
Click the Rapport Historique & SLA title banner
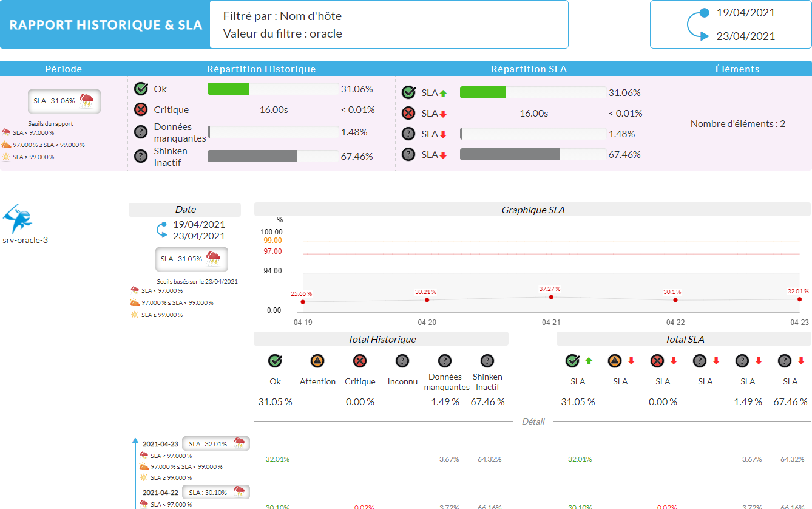pos(106,25)
